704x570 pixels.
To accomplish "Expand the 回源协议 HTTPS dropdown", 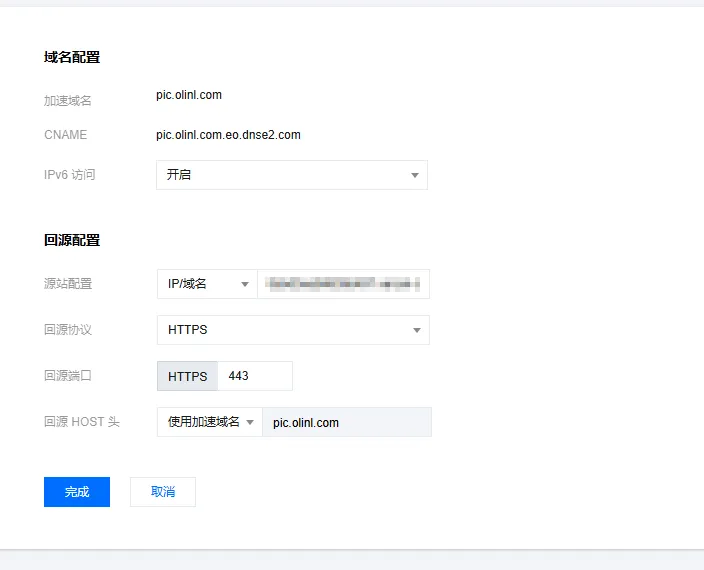I will pos(292,330).
